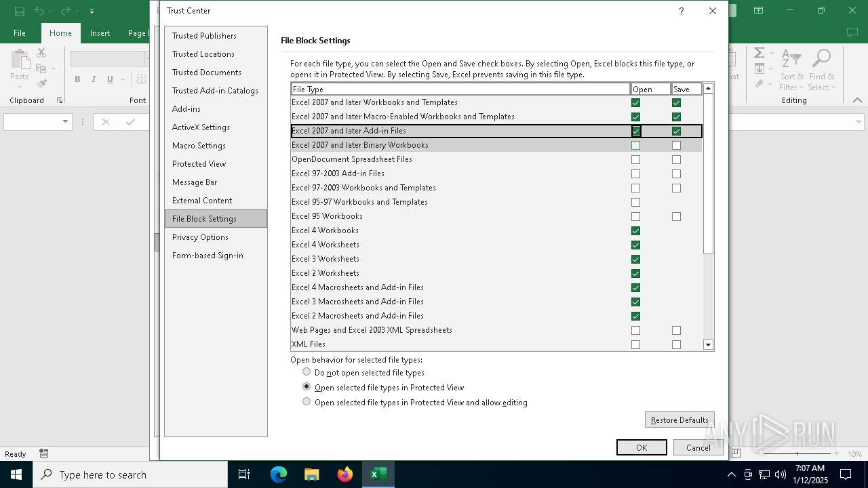Open the Paste options dropdown arrow
This screenshot has width=868, height=488.
(20, 87)
